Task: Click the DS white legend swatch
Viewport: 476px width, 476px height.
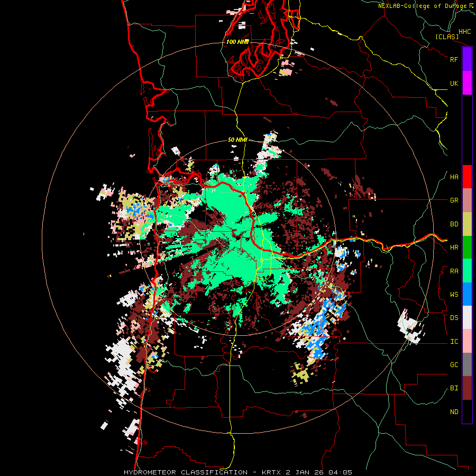Action: pyautogui.click(x=467, y=317)
